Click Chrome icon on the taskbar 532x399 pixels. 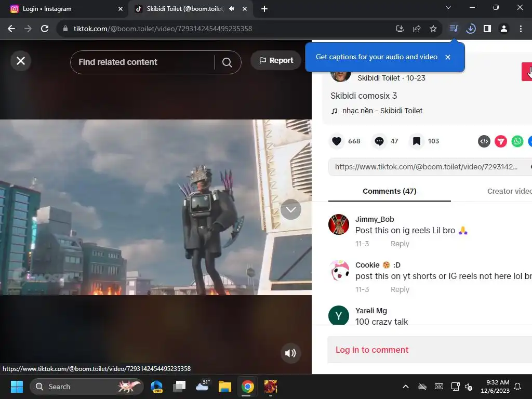coord(247,387)
